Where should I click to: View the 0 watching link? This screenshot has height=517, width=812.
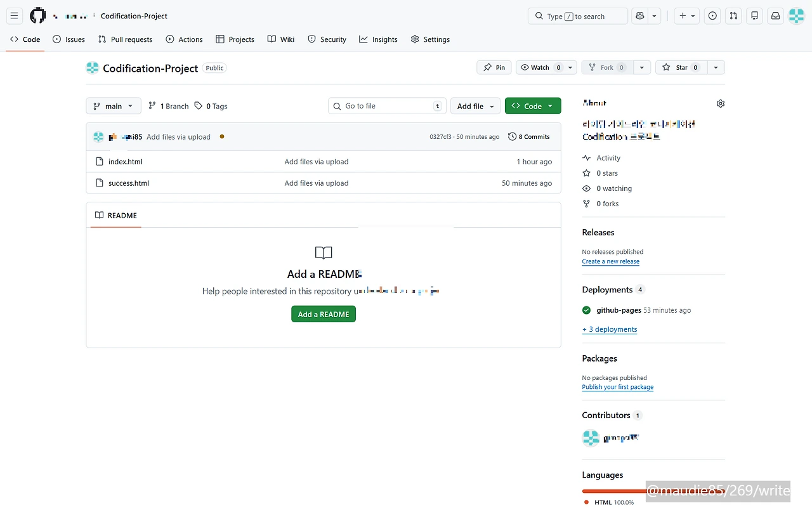[607, 188]
